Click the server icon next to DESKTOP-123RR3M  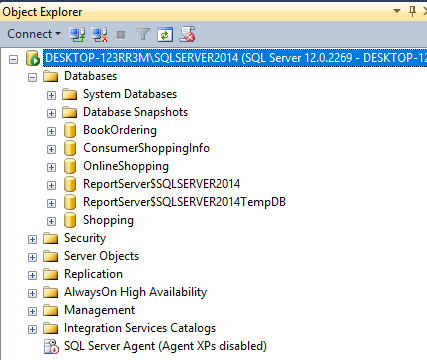click(33, 58)
